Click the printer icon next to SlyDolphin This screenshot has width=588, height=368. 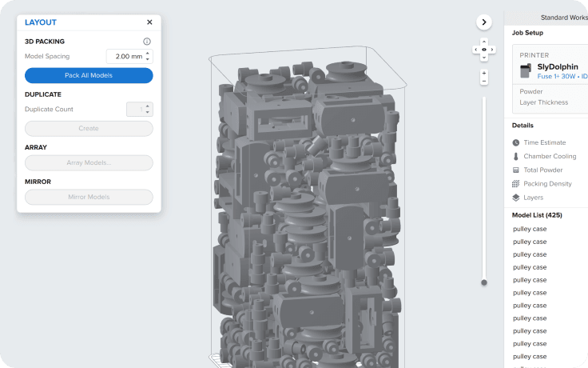click(x=526, y=70)
